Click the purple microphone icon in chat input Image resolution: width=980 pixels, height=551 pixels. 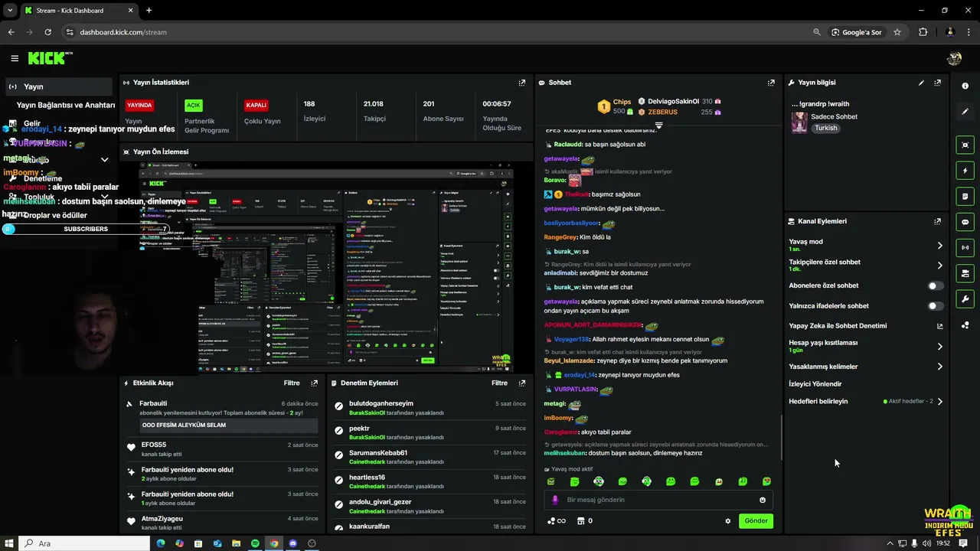tap(555, 500)
